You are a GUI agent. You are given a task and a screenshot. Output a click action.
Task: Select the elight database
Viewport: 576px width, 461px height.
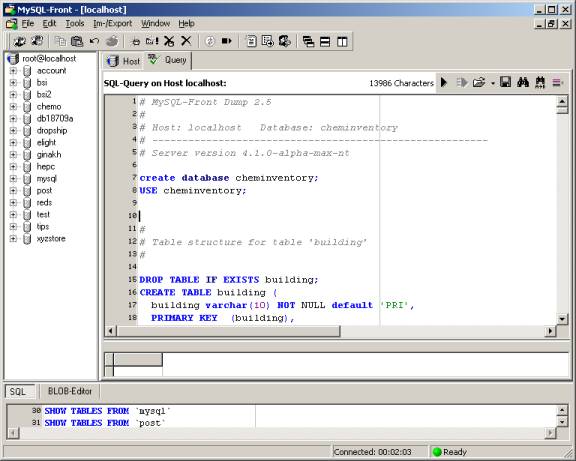46,143
